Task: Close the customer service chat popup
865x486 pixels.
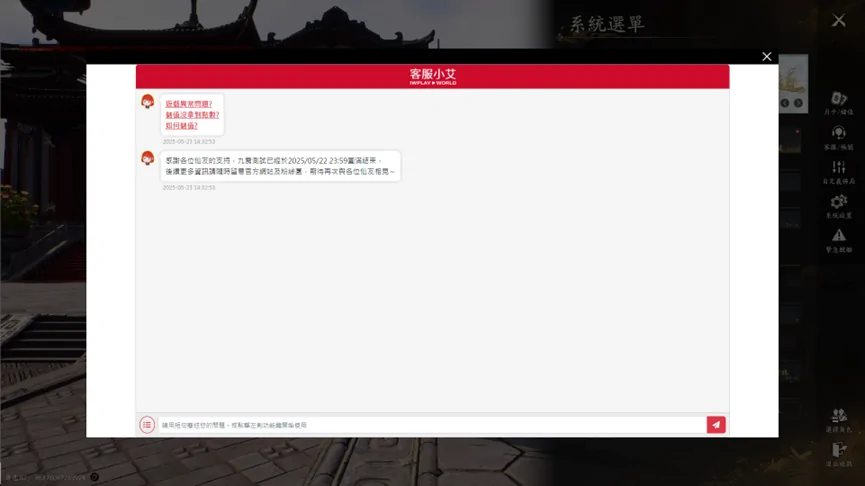Action: [766, 56]
